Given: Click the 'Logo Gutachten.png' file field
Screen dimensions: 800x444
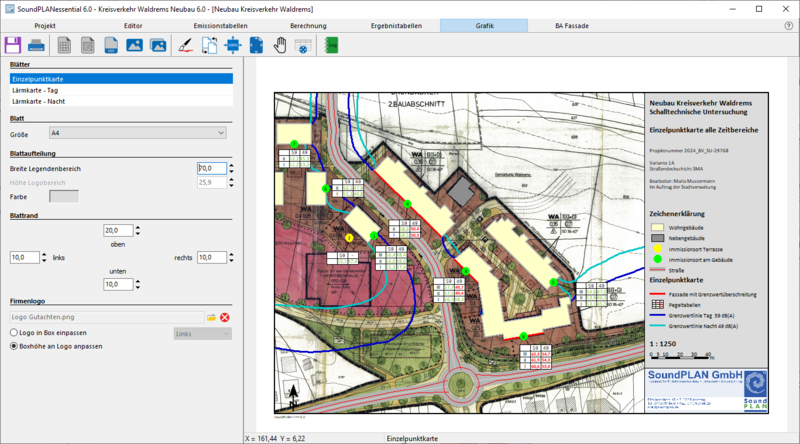Looking at the screenshot, I should tap(107, 317).
